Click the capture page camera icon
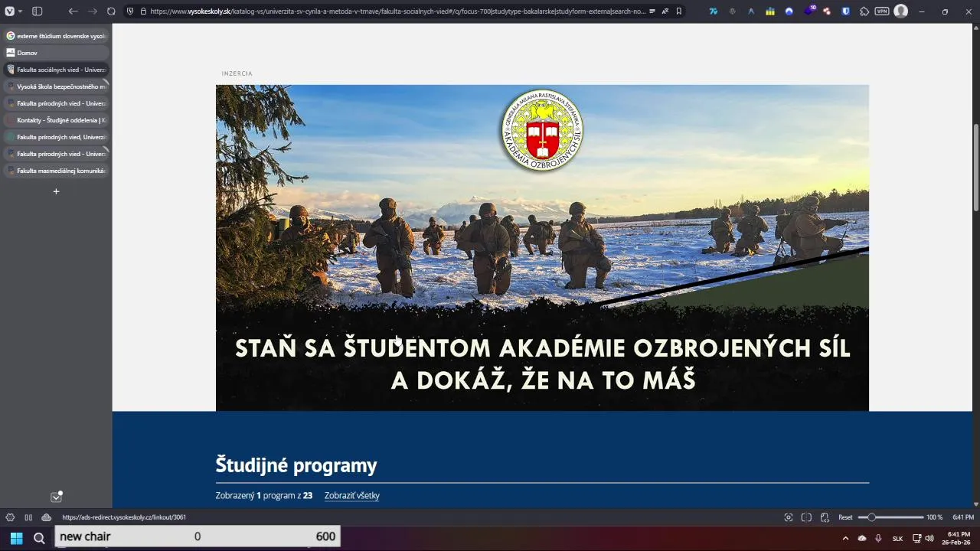The height and width of the screenshot is (551, 980). [x=789, y=517]
